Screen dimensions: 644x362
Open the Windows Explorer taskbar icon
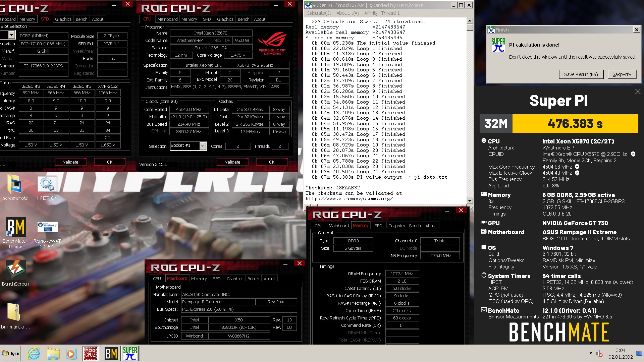[x=53, y=354]
